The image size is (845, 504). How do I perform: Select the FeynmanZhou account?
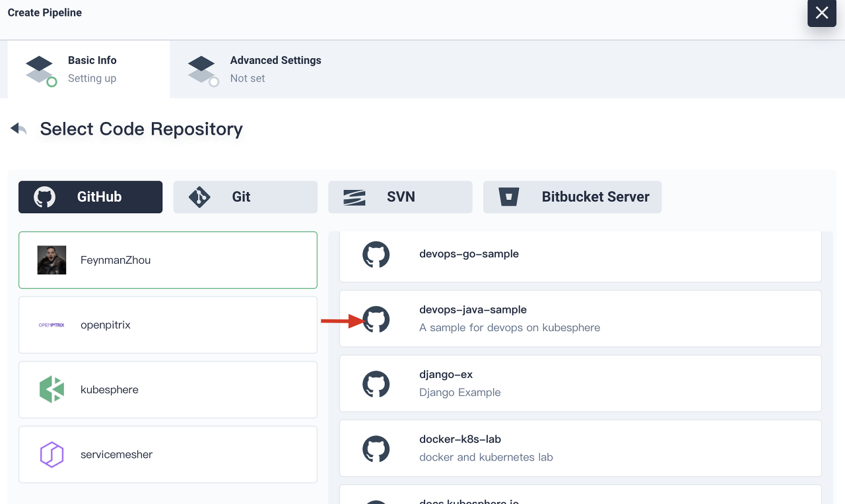pyautogui.click(x=168, y=260)
